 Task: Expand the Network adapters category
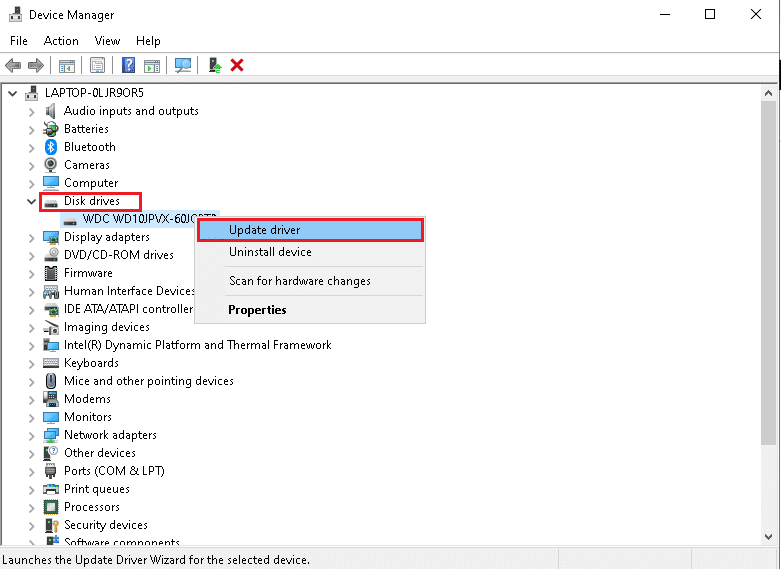click(x=31, y=435)
